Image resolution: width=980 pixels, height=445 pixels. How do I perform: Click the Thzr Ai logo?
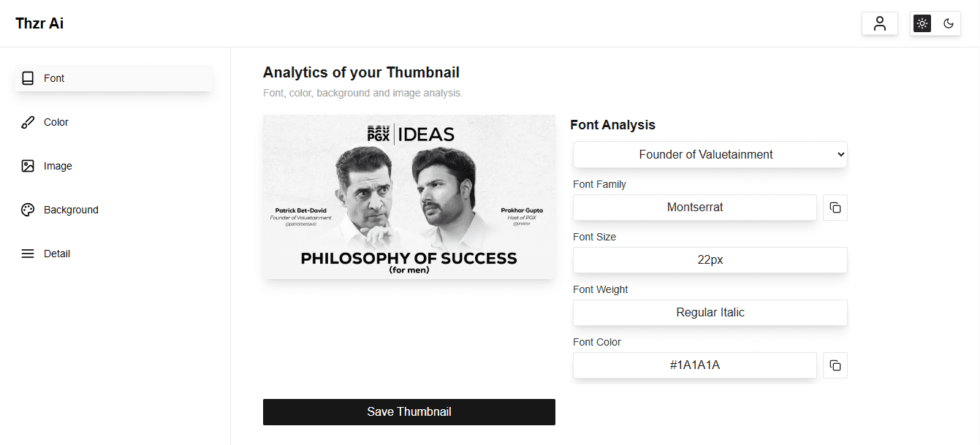[x=39, y=23]
